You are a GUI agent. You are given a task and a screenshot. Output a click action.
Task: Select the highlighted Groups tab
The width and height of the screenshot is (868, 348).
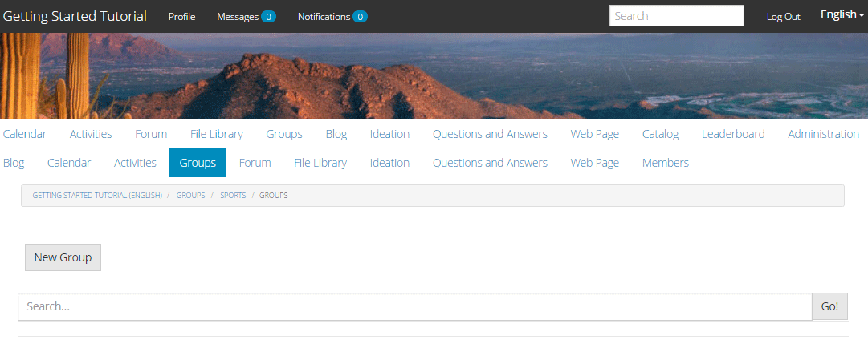(198, 163)
